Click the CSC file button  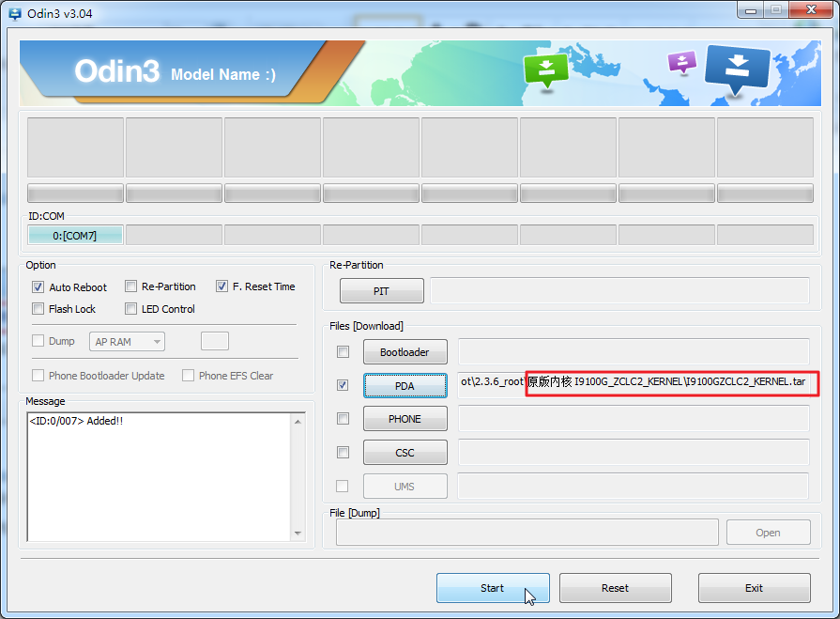(x=405, y=453)
